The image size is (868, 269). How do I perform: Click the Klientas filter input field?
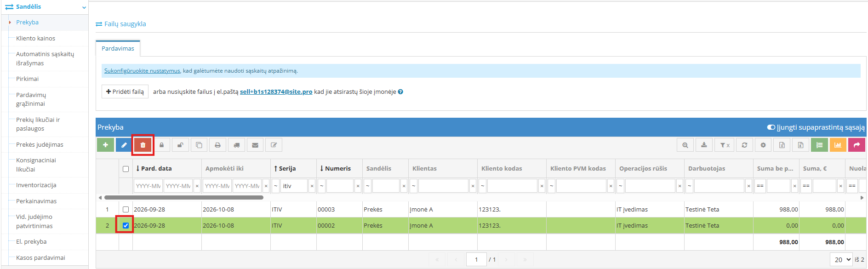(443, 186)
